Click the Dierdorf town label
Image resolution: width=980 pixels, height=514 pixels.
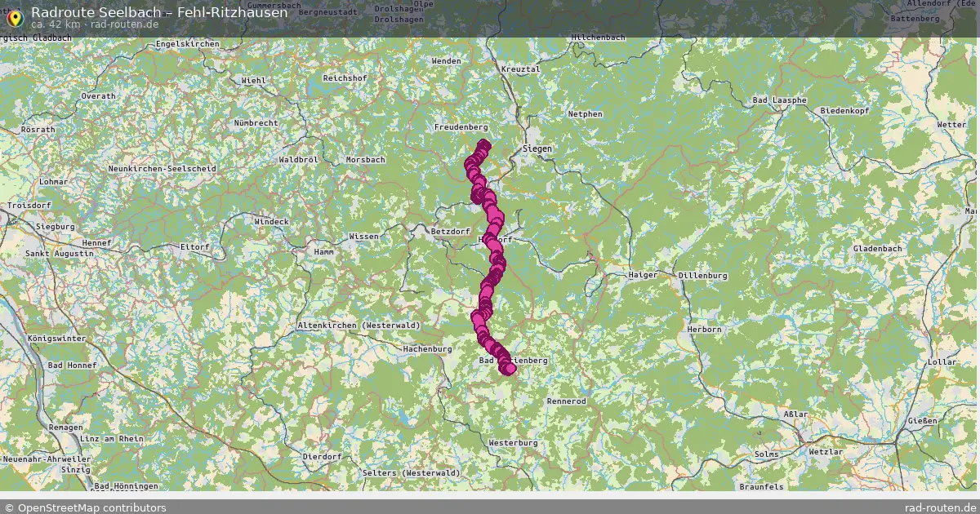(321, 457)
